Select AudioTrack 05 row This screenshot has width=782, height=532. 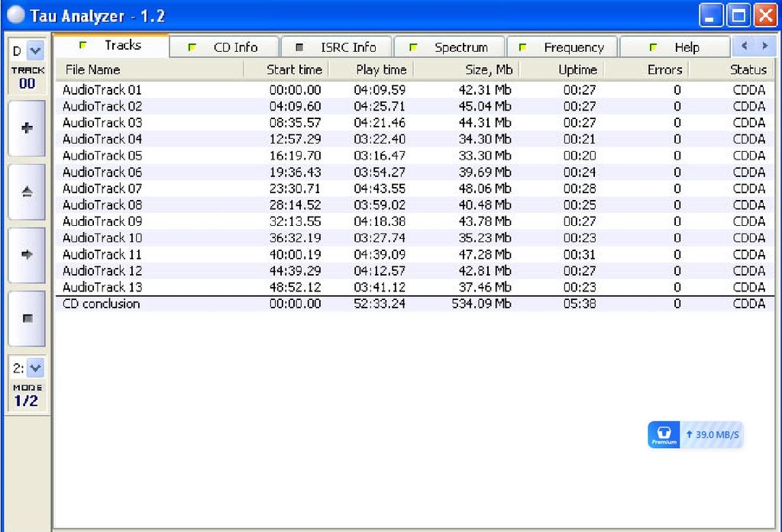point(415,156)
